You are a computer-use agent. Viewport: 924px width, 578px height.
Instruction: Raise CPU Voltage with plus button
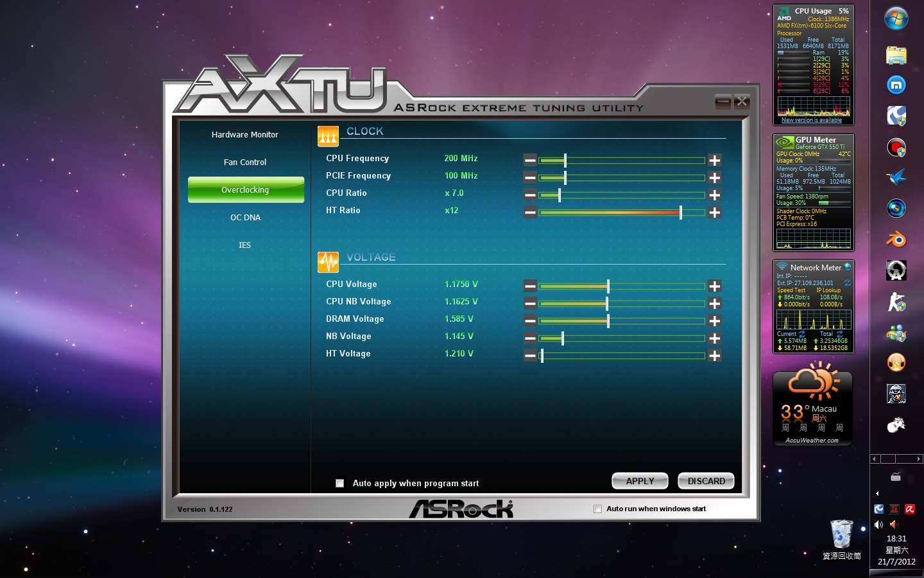coord(714,286)
